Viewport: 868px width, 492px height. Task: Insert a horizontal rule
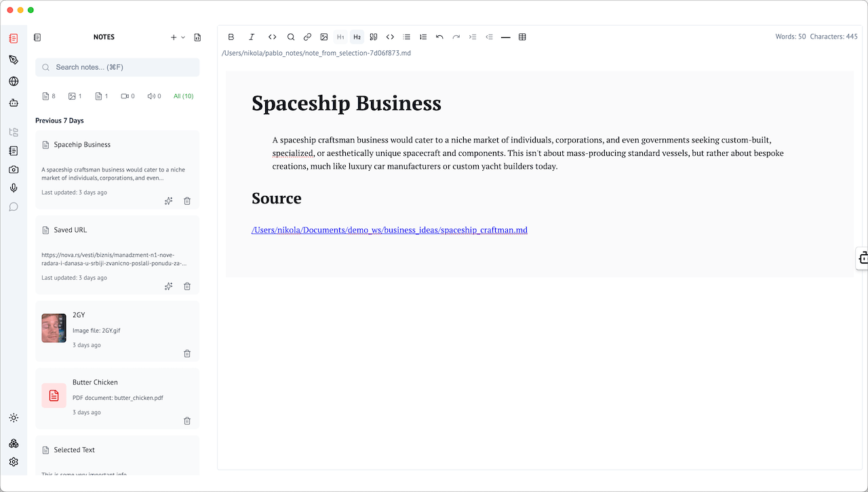click(x=506, y=37)
